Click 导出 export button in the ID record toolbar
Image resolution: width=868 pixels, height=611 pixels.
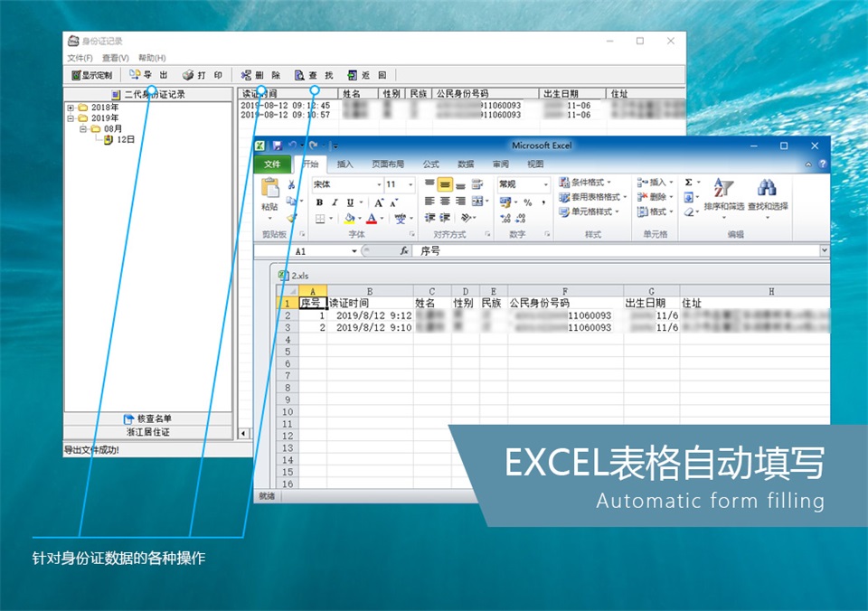click(148, 75)
